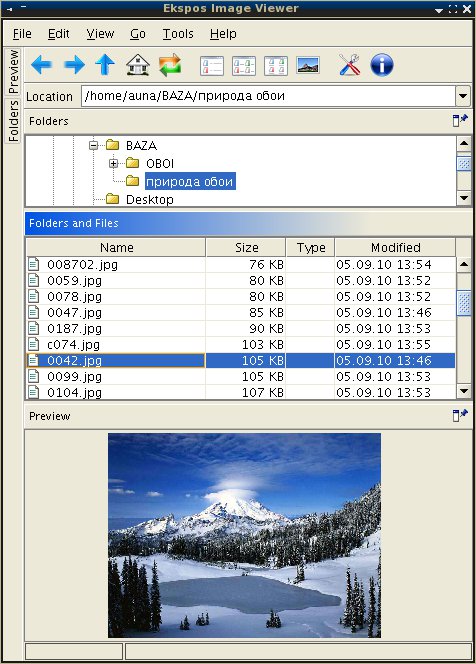The image size is (476, 664).
Task: Click the Folders and Files panel header
Action: (248, 223)
